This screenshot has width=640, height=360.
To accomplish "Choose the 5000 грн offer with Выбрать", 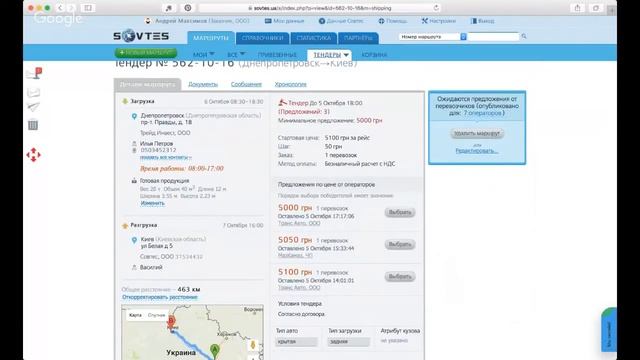I will 400,212.
